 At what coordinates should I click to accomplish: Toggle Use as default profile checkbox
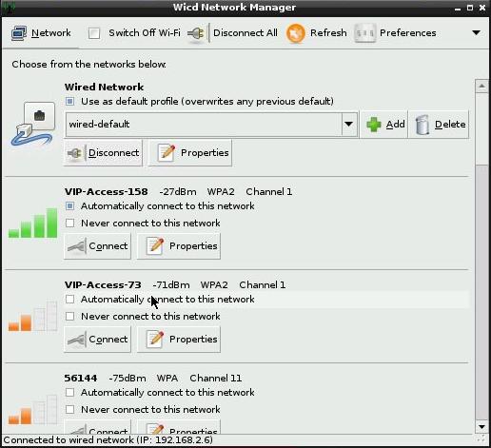pos(69,102)
